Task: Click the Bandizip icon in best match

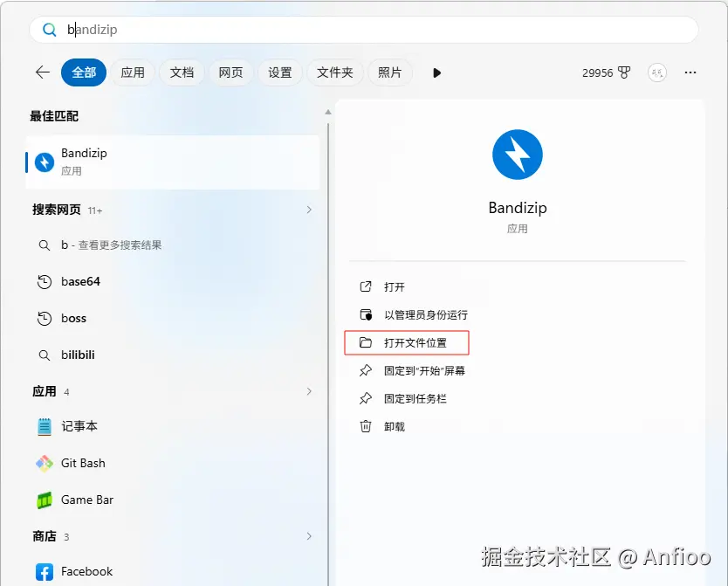Action: 45,162
